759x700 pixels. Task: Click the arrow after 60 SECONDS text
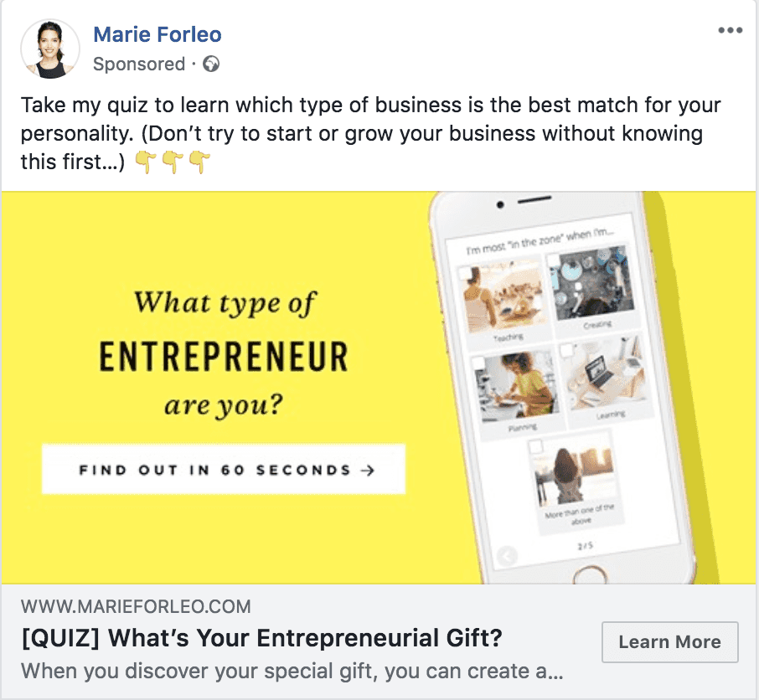(368, 470)
